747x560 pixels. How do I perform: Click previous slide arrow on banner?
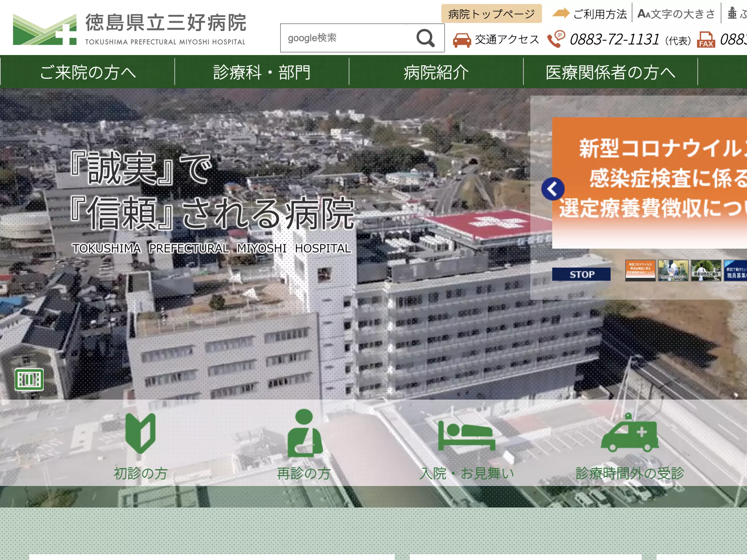click(x=553, y=189)
